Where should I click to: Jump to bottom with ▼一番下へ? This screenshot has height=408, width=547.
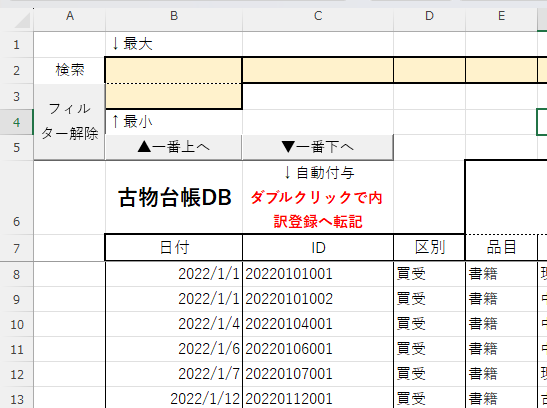[x=317, y=147]
